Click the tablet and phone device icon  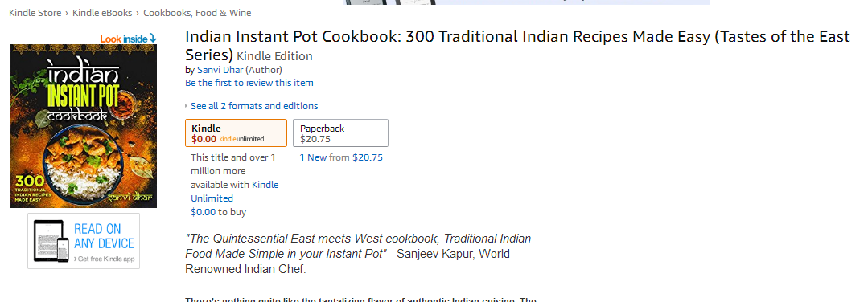click(51, 241)
